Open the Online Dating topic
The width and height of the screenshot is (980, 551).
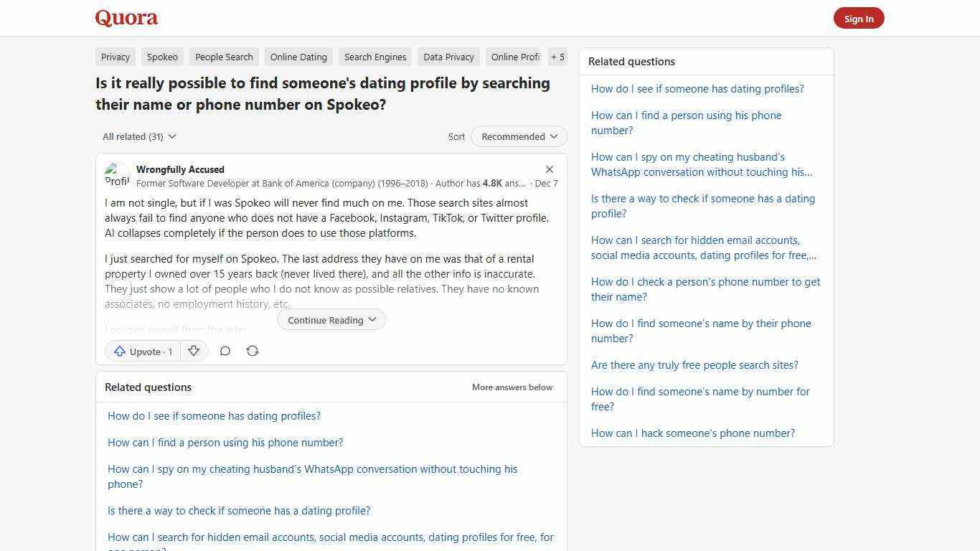298,57
